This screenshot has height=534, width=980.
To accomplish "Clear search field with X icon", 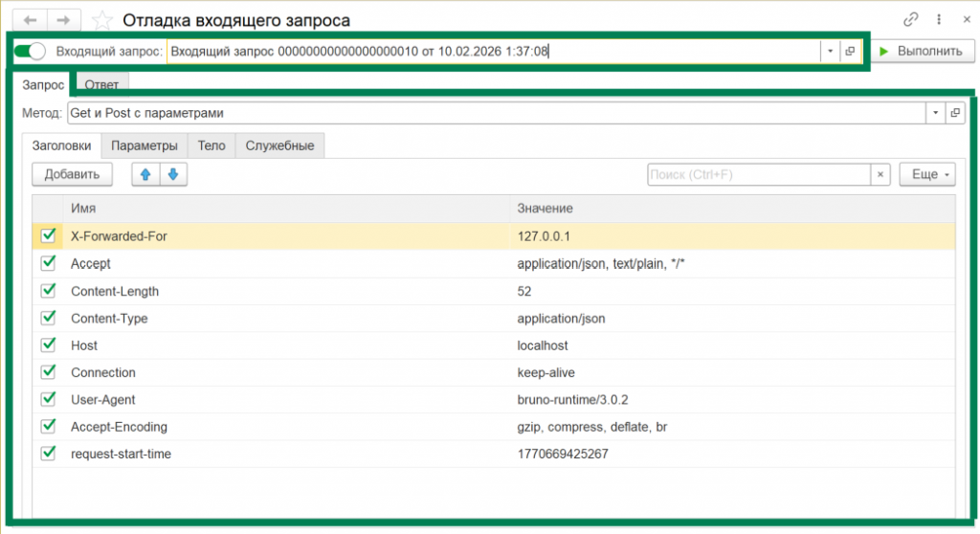I will tap(880, 174).
